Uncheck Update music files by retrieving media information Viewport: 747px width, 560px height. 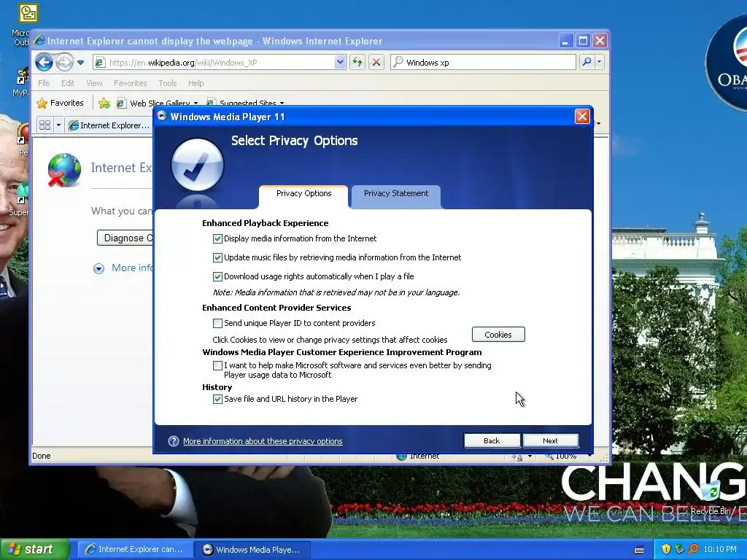point(217,257)
